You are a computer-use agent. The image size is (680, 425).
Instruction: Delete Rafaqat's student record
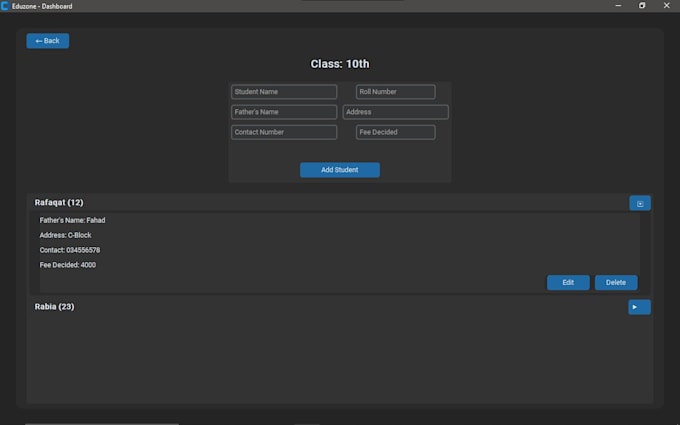tap(616, 282)
